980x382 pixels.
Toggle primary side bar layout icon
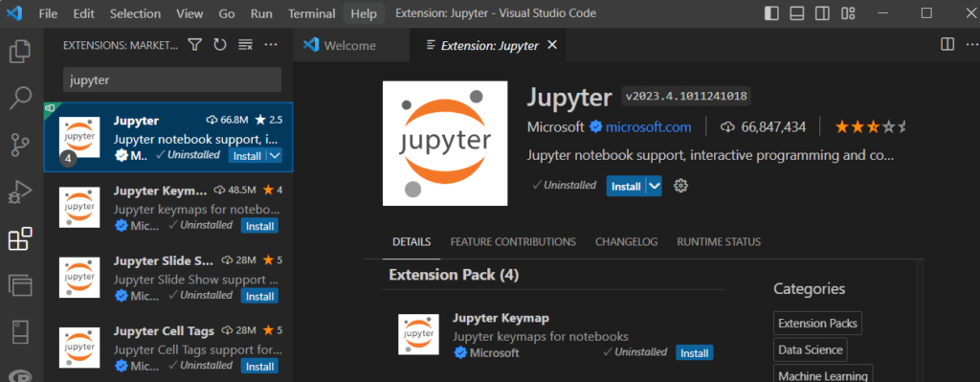pos(772,13)
